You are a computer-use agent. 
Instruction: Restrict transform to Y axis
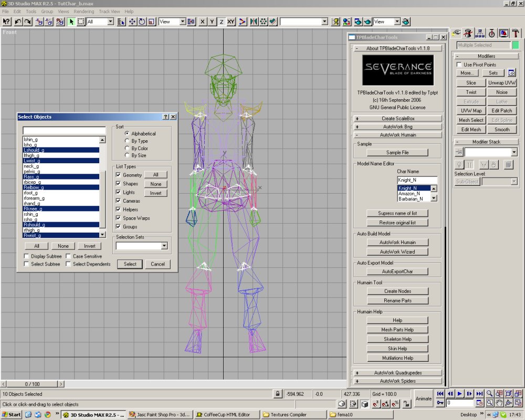[x=212, y=22]
